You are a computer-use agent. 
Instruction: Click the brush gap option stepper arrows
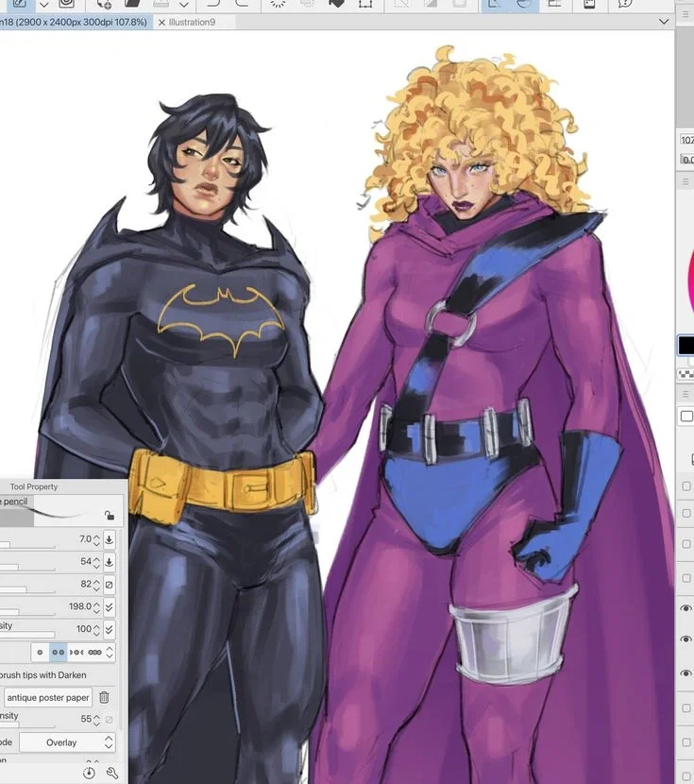click(x=110, y=652)
